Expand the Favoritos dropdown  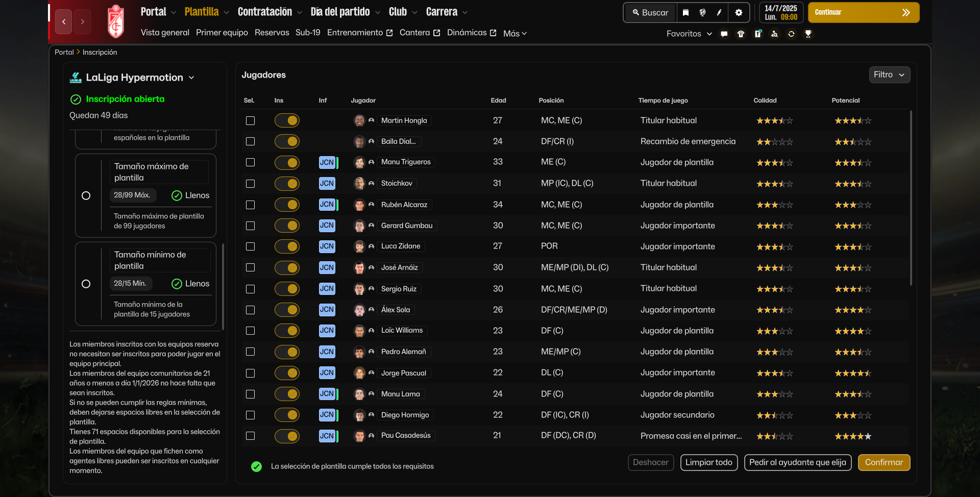point(689,34)
